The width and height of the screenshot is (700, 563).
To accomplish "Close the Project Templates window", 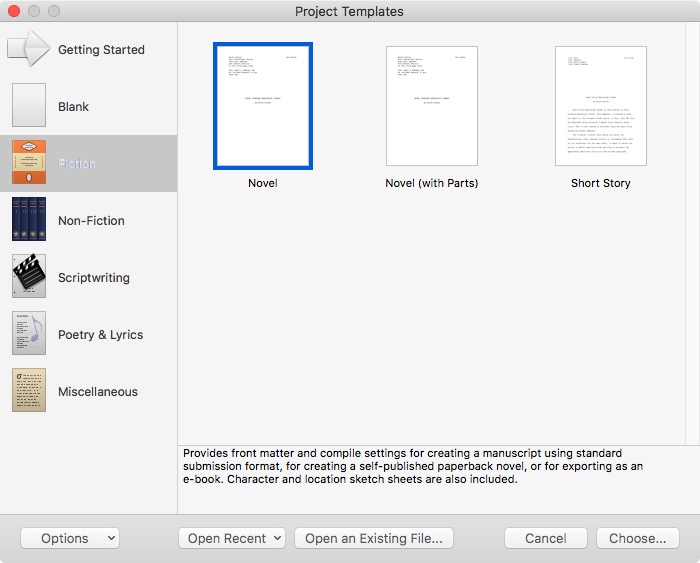I will [15, 12].
